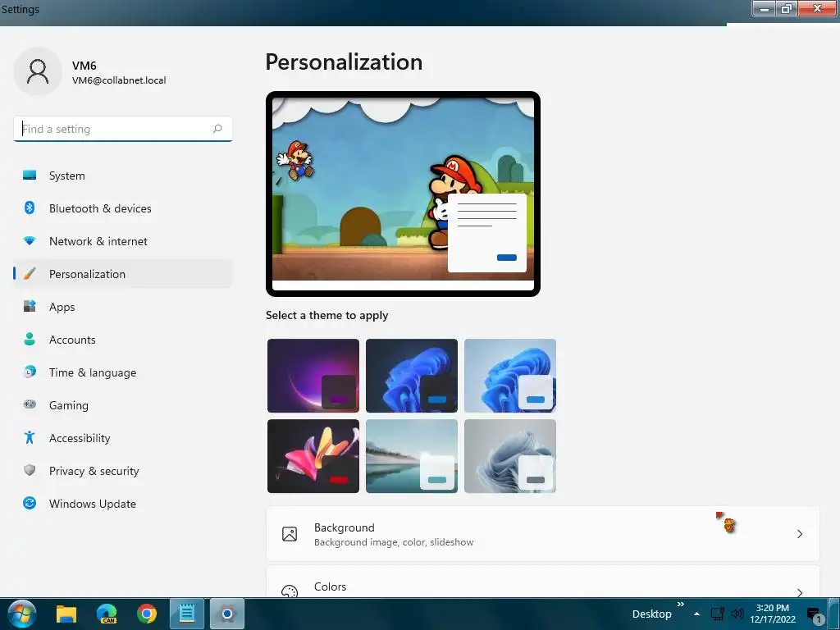This screenshot has width=840, height=630.
Task: Click the Desktop toolbar label
Action: point(651,614)
